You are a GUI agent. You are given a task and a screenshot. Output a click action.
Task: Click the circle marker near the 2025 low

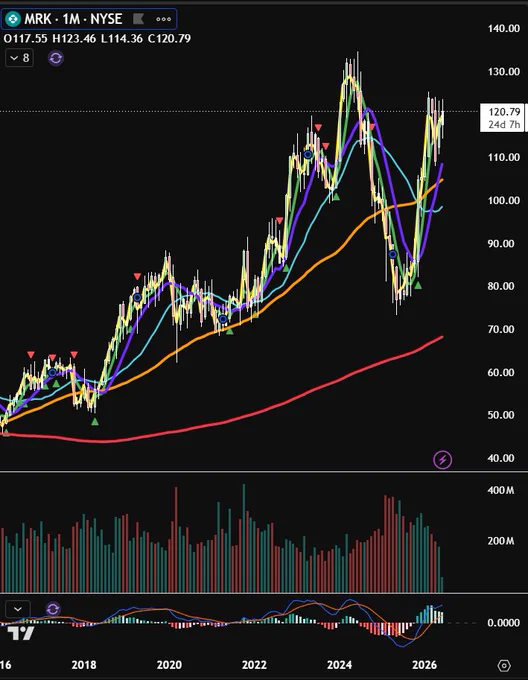(393, 255)
